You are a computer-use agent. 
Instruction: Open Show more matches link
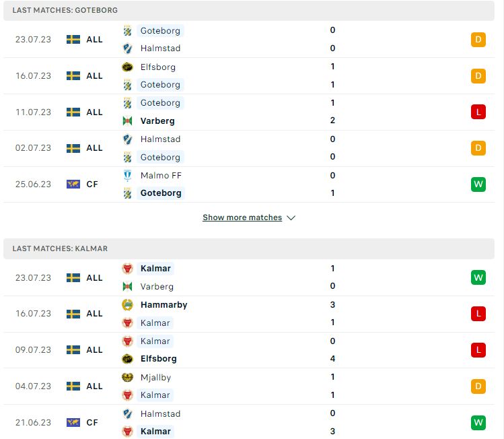(x=242, y=217)
